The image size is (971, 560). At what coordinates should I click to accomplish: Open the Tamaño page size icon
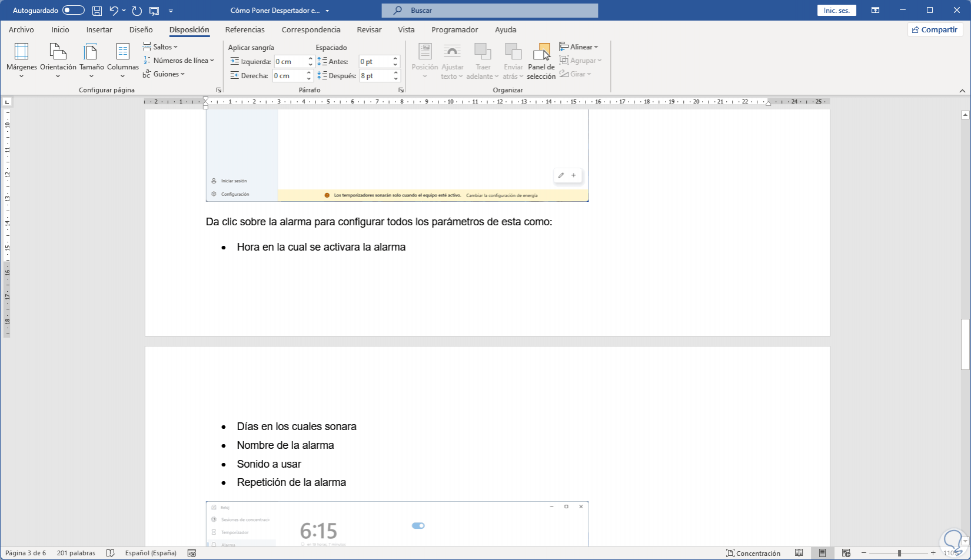(91, 60)
